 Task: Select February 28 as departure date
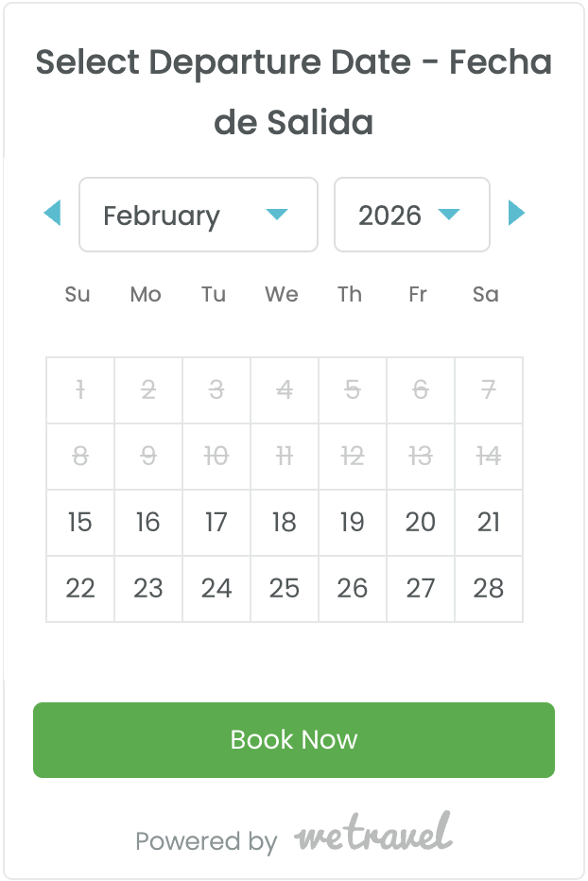point(489,589)
